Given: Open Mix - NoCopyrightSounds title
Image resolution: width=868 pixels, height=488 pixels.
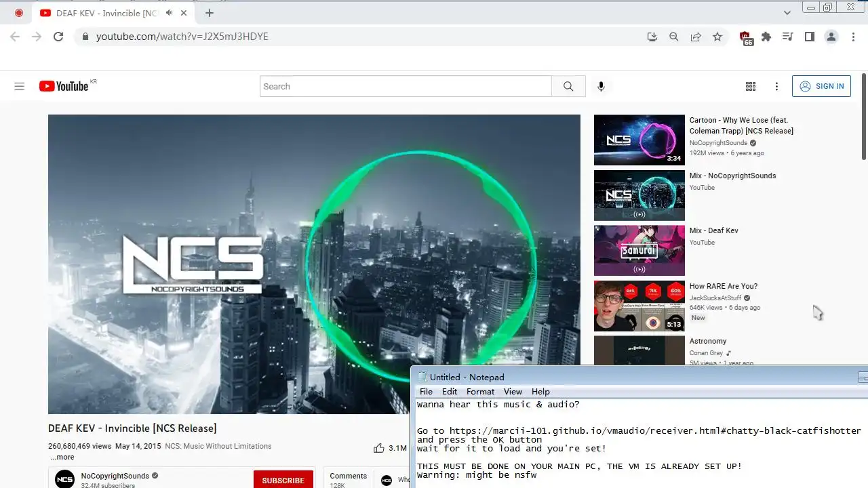Looking at the screenshot, I should coord(733,176).
